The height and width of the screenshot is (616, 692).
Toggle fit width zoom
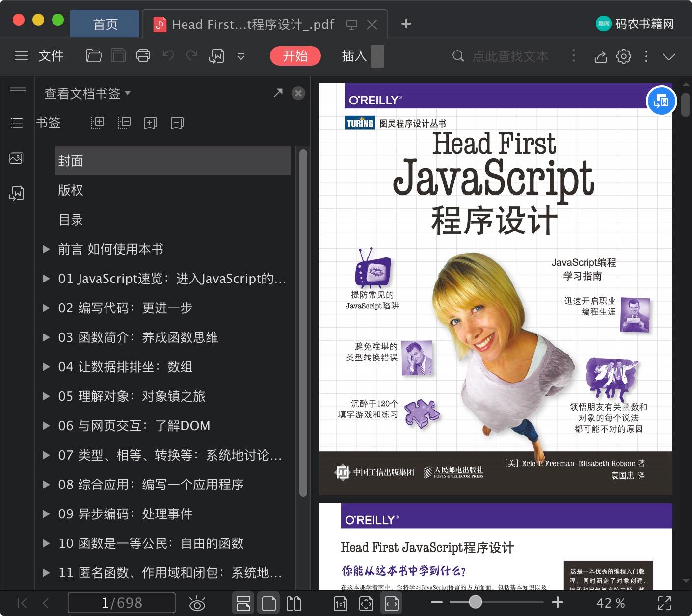pos(392,603)
